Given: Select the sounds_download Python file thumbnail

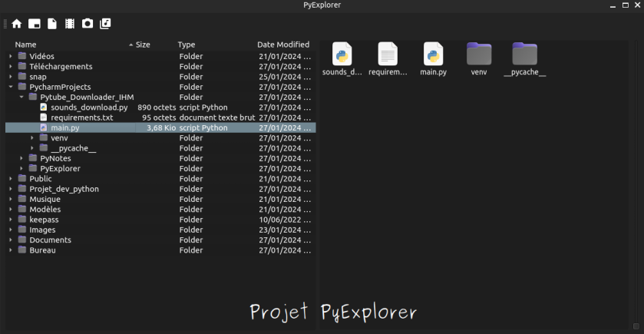Looking at the screenshot, I should click(x=342, y=55).
